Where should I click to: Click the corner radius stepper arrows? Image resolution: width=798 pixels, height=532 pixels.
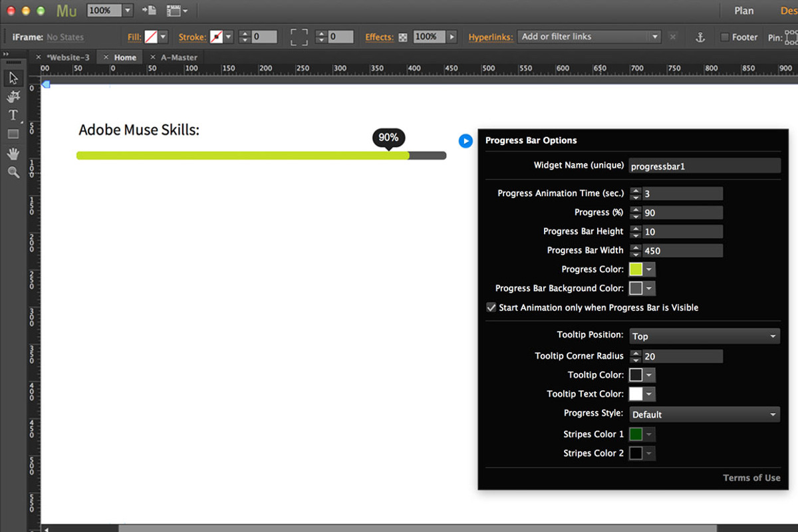(x=321, y=37)
